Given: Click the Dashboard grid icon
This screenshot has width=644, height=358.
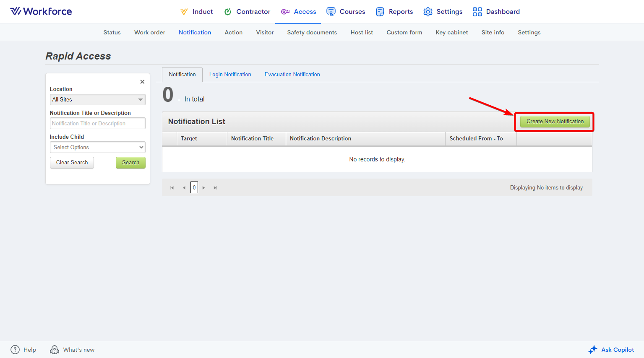Looking at the screenshot, I should point(477,12).
